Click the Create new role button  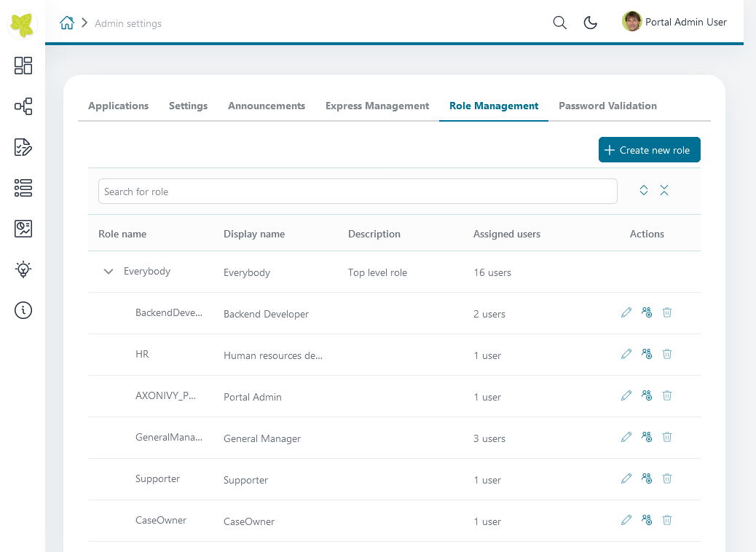tap(649, 150)
